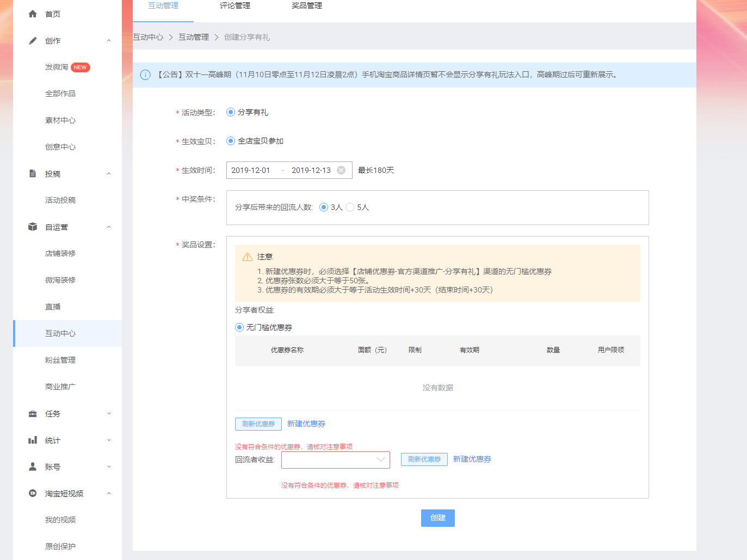Click the 创建 submit button
The width and height of the screenshot is (747, 560).
pyautogui.click(x=438, y=518)
